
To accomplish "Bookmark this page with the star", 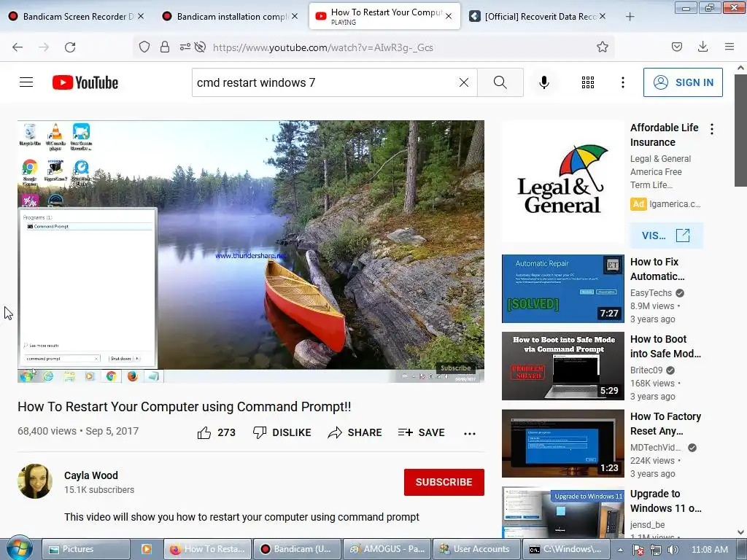I will pyautogui.click(x=602, y=47).
